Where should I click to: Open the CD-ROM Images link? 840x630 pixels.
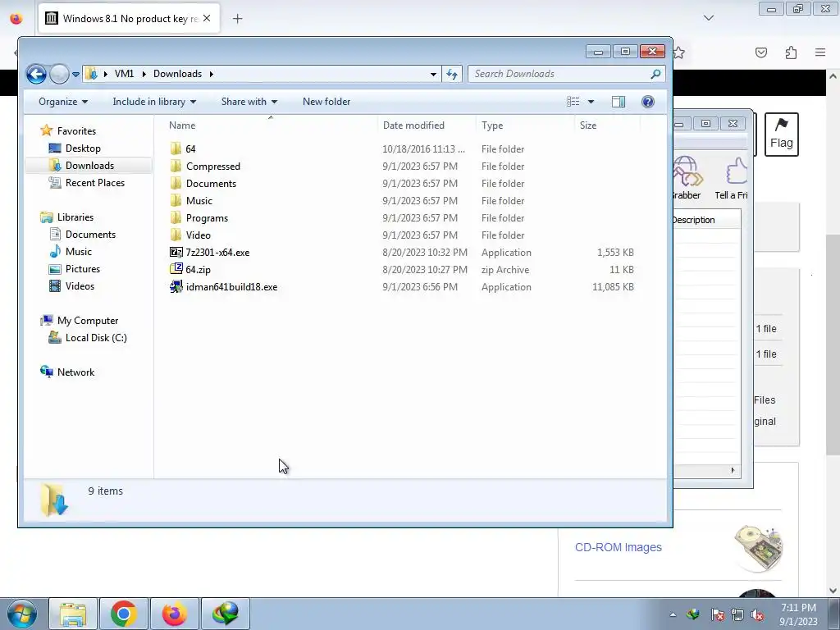619,547
